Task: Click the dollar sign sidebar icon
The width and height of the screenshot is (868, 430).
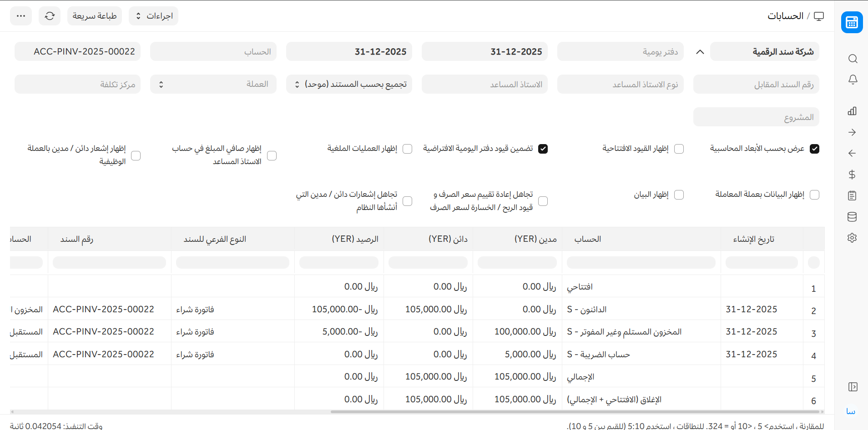Action: [x=852, y=175]
